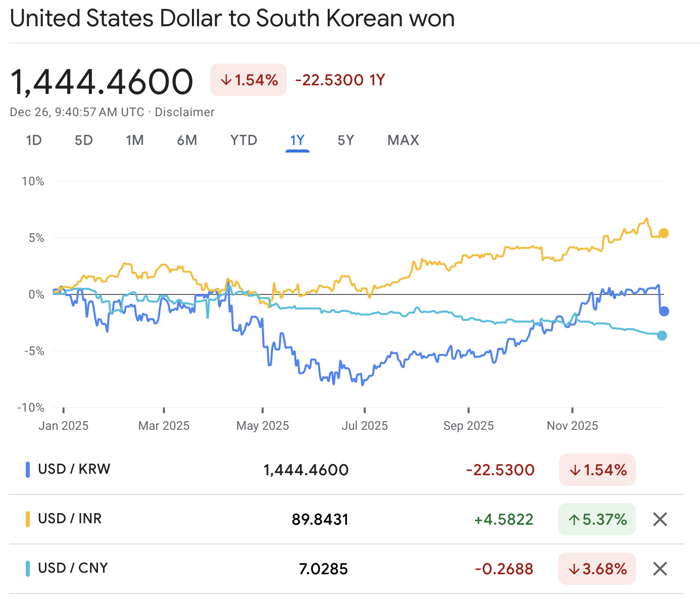This screenshot has width=700, height=599.
Task: Click the blue endpoint dot on the chart
Action: click(x=664, y=312)
